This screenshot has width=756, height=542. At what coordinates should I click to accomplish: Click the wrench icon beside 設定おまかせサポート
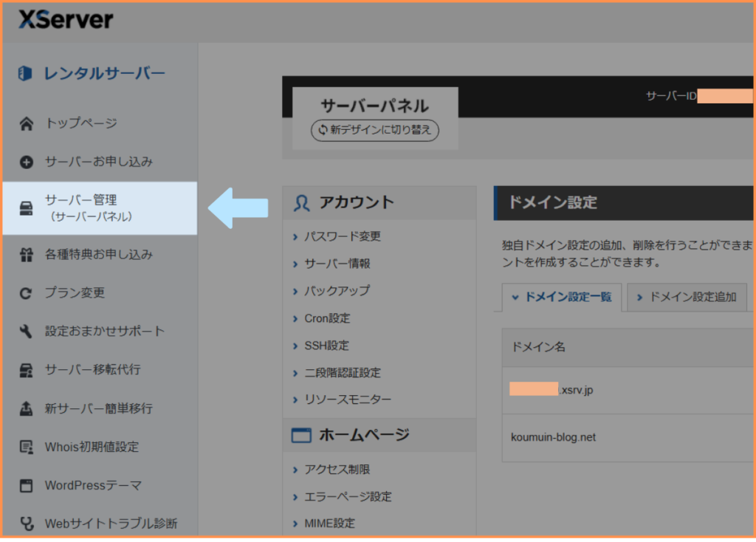pos(27,332)
